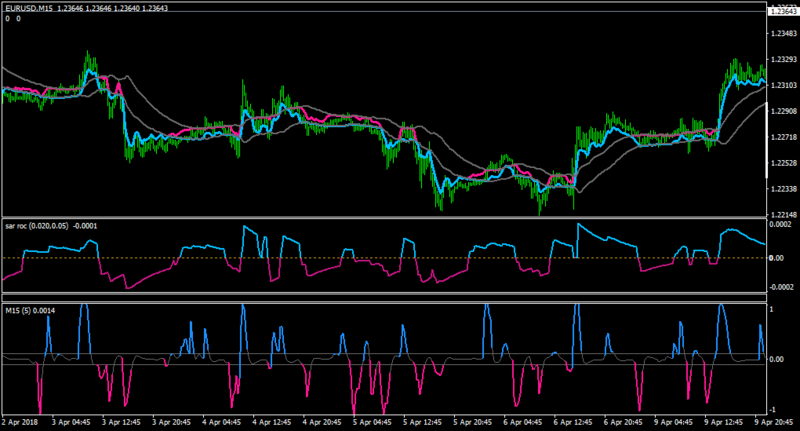
Task: Click the 0.0002 level on sar roc scale
Action: pyautogui.click(x=780, y=224)
